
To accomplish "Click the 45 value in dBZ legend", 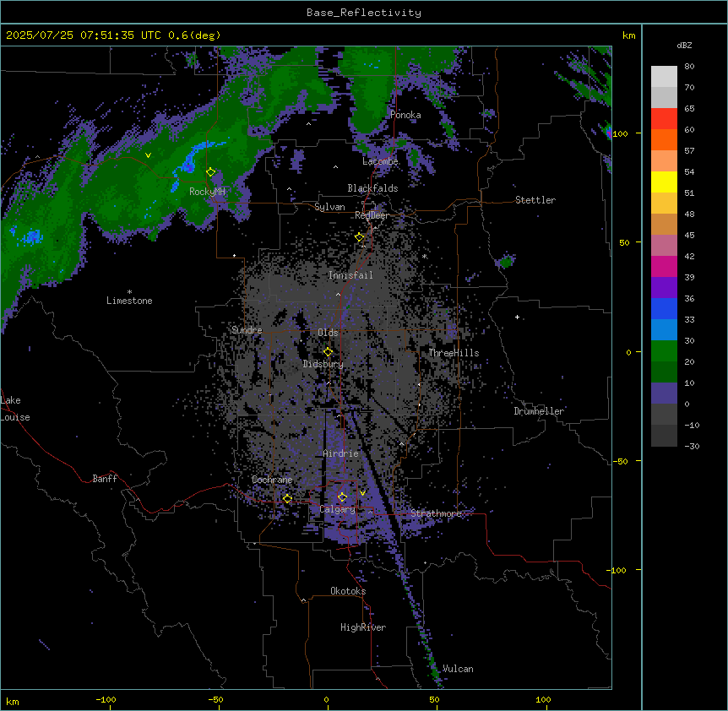I will pos(689,236).
